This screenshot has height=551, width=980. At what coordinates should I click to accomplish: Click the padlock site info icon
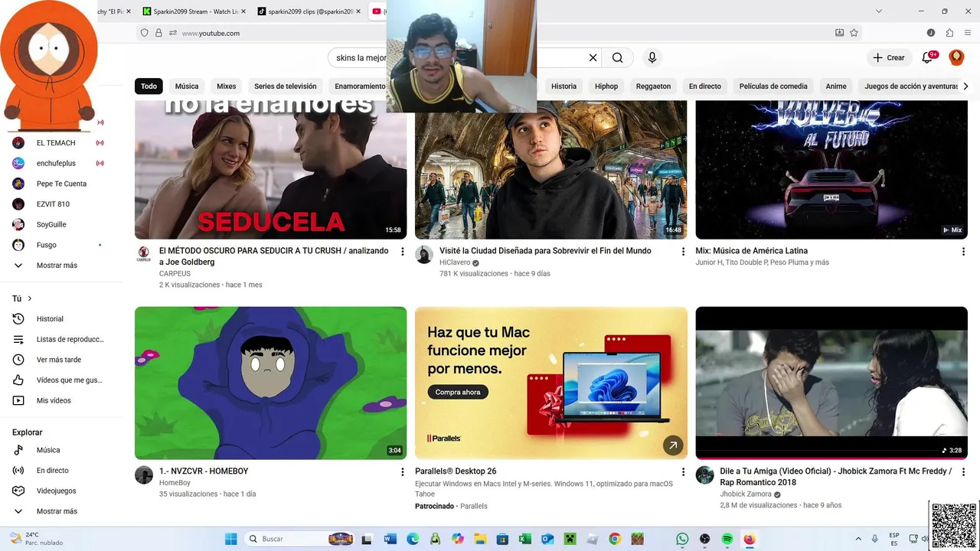point(158,33)
